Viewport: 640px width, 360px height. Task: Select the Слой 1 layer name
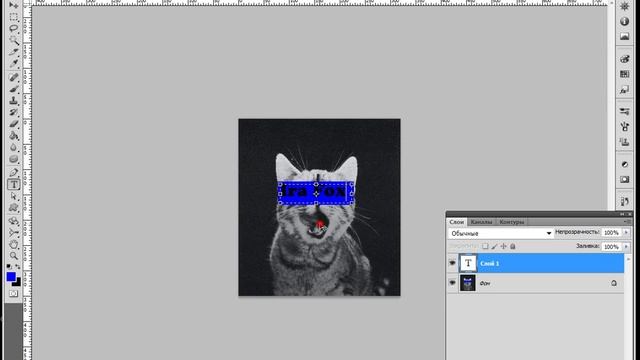(x=489, y=264)
